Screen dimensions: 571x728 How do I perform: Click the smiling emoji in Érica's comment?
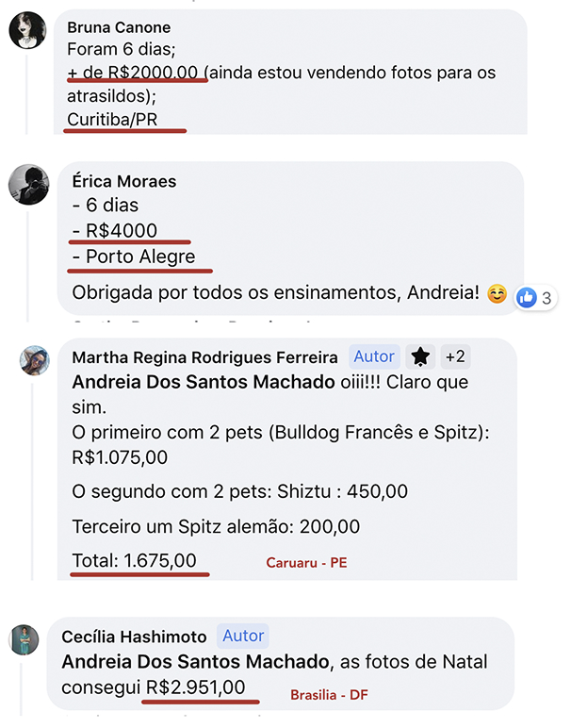497,294
